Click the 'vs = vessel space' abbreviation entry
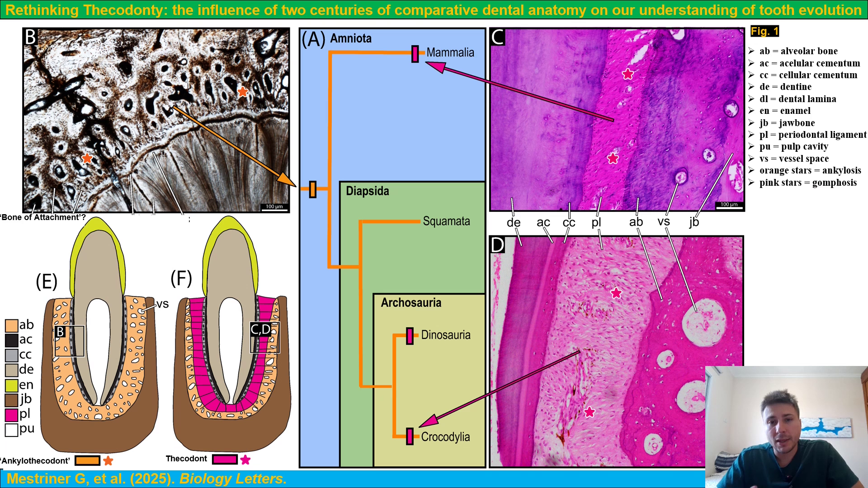 [x=794, y=159]
